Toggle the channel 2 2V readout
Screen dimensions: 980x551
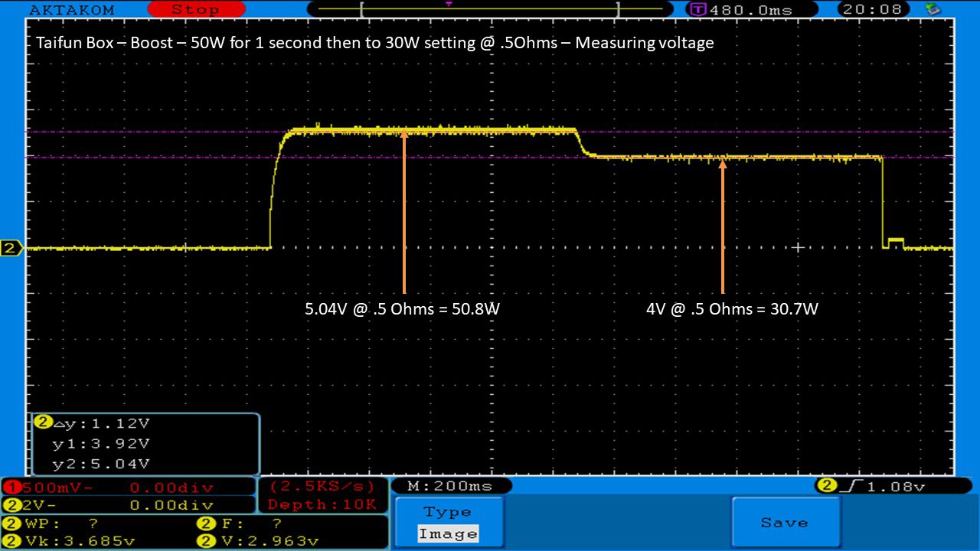point(128,505)
